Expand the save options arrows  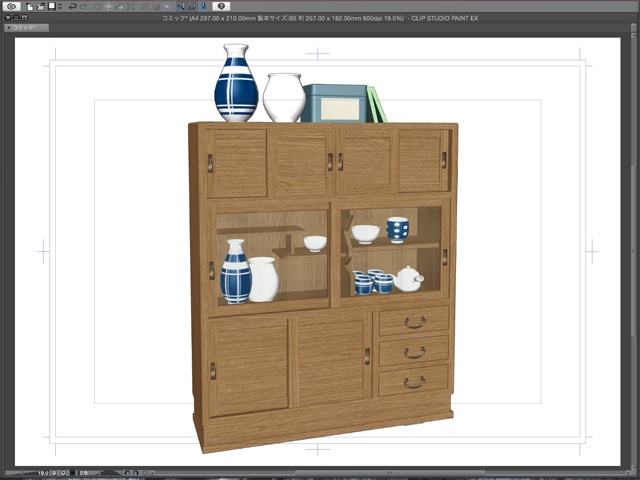[60, 7]
